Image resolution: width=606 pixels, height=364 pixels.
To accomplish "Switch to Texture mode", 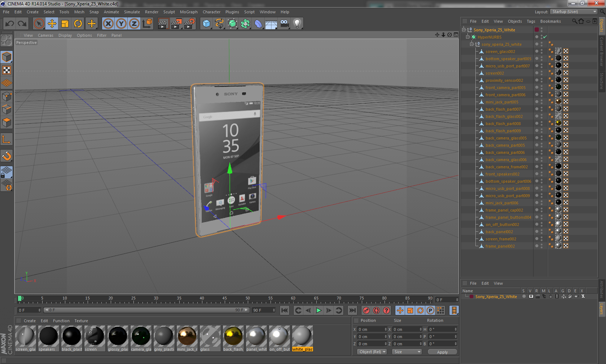I will click(x=7, y=70).
